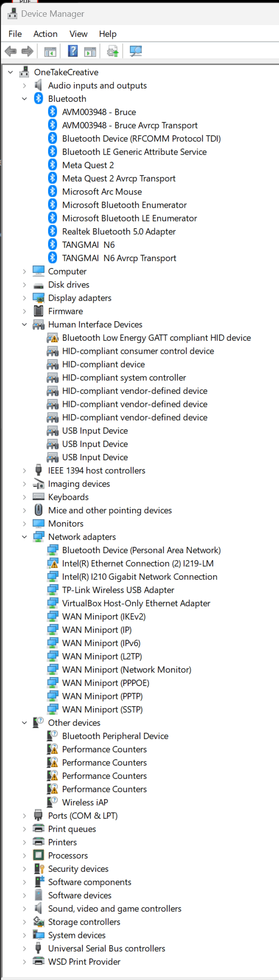
Task: Open the View menu
Action: click(79, 34)
